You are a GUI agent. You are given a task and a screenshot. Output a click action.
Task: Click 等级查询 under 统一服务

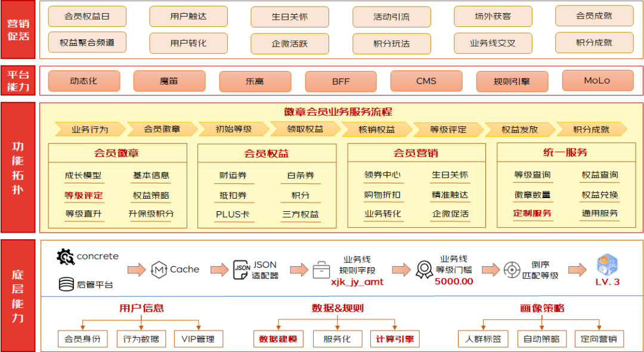tap(532, 175)
